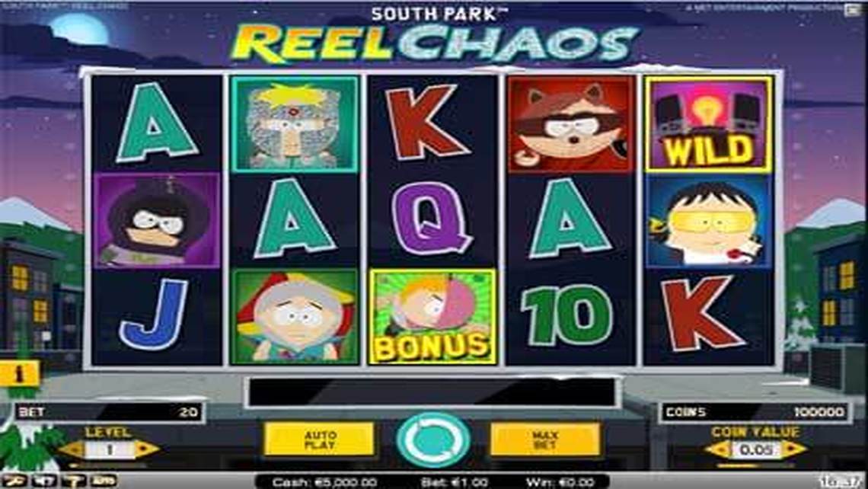
Task: Adjust the level slider bar
Action: tap(108, 465)
